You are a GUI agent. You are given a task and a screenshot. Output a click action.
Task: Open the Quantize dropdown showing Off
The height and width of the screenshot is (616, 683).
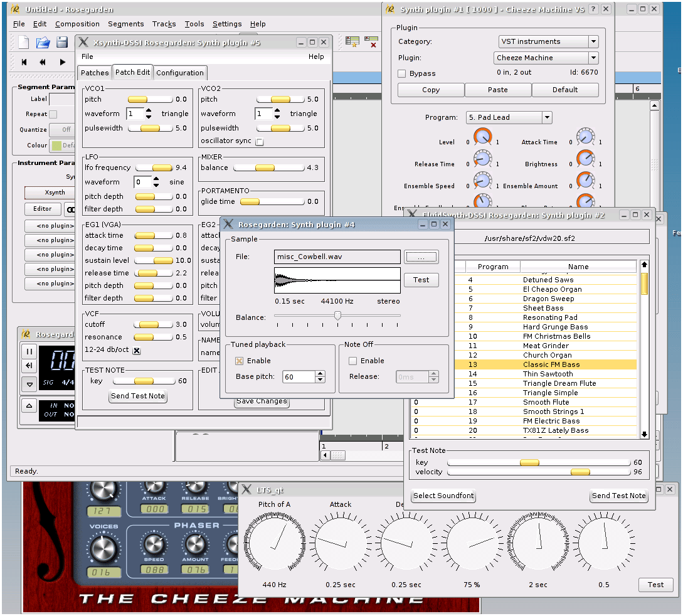coord(62,130)
